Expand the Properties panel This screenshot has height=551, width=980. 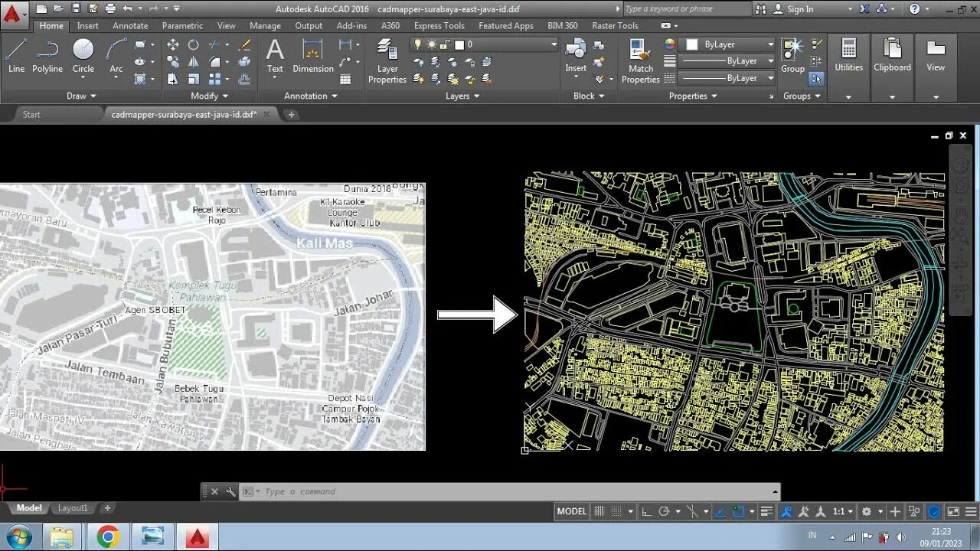pos(693,96)
